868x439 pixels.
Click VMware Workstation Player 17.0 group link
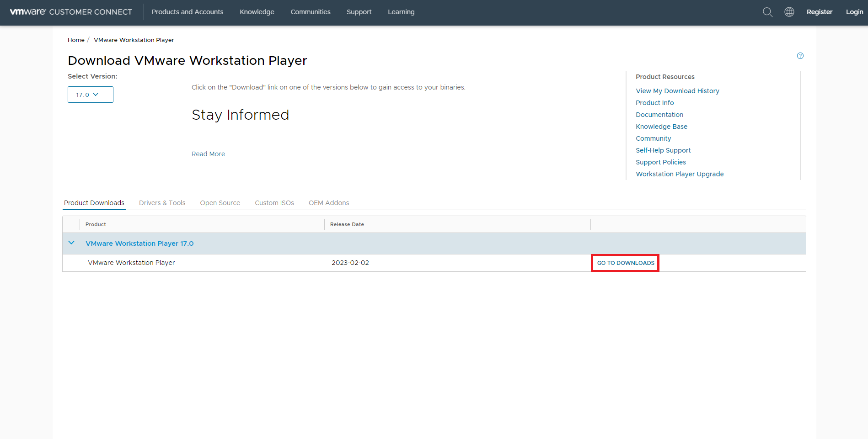click(x=139, y=243)
